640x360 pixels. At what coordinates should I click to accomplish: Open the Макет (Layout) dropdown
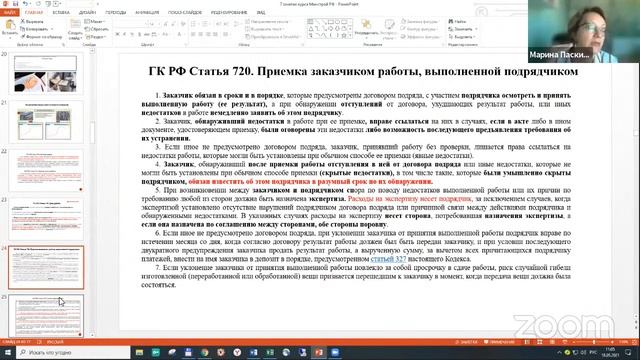(x=96, y=21)
